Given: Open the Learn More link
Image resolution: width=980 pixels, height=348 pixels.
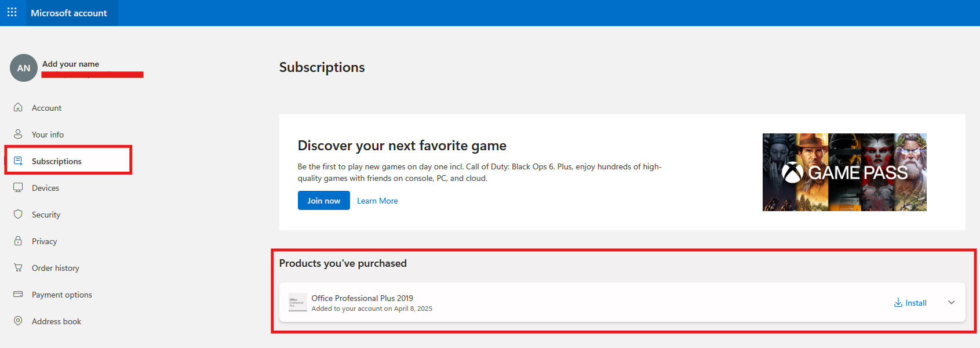Looking at the screenshot, I should coord(377,201).
